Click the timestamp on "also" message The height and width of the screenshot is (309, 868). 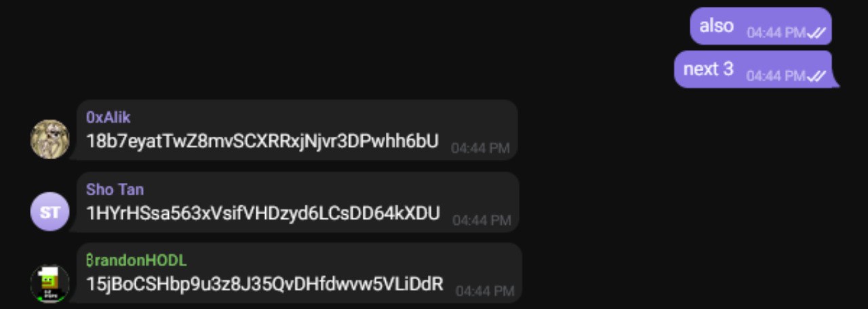(x=776, y=33)
